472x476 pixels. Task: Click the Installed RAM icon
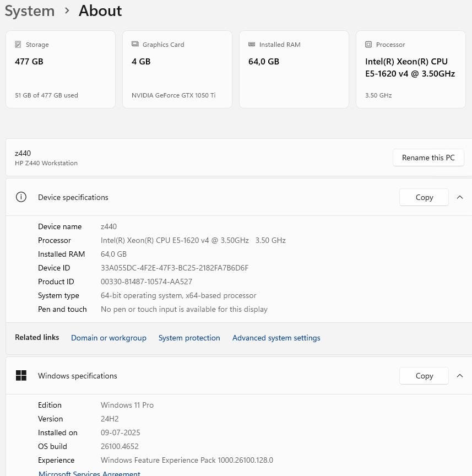(252, 45)
